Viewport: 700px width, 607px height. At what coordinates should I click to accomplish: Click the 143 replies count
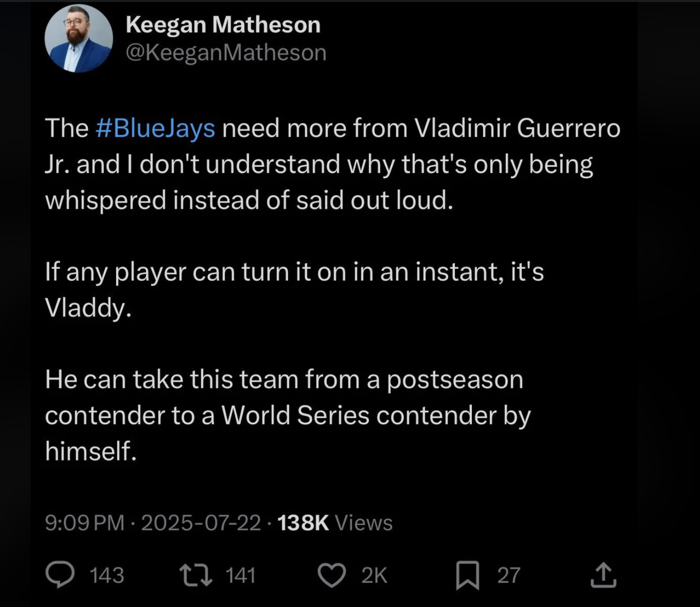coord(107,575)
